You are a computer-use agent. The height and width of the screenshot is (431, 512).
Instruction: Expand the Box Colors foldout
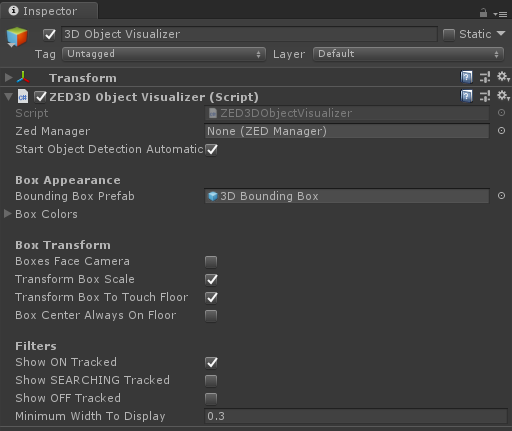click(7, 214)
